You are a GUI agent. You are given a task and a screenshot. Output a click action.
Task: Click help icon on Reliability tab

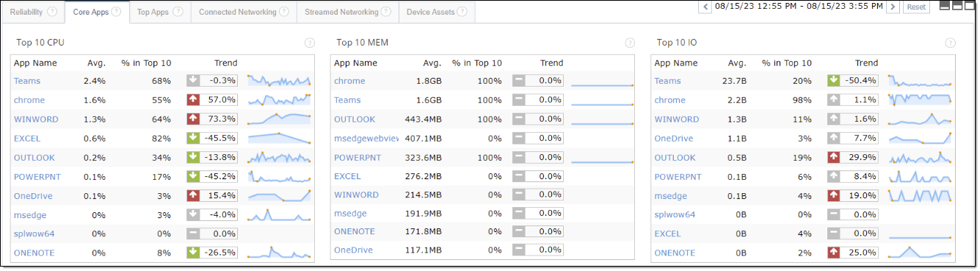[51, 12]
